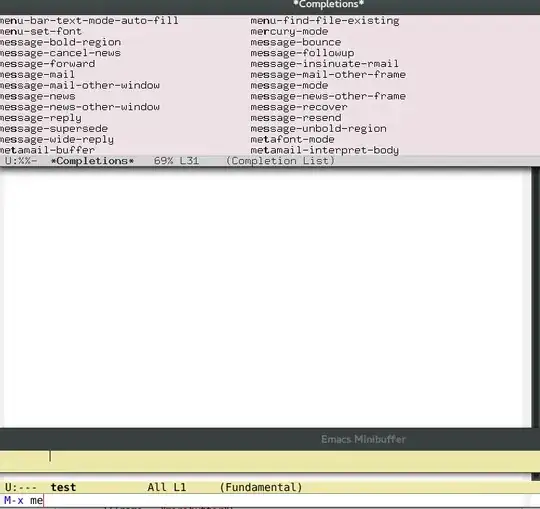This screenshot has height=509, width=540.
Task: Click menu-find-file-existing entry
Action: point(325,21)
